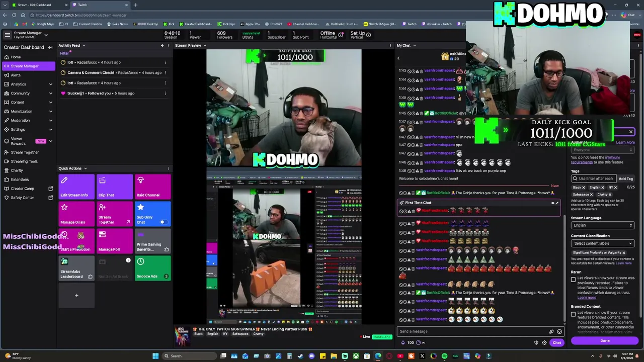Screen dimensions: 644x362
Task: Remove the Black tag
Action: [x=584, y=188]
